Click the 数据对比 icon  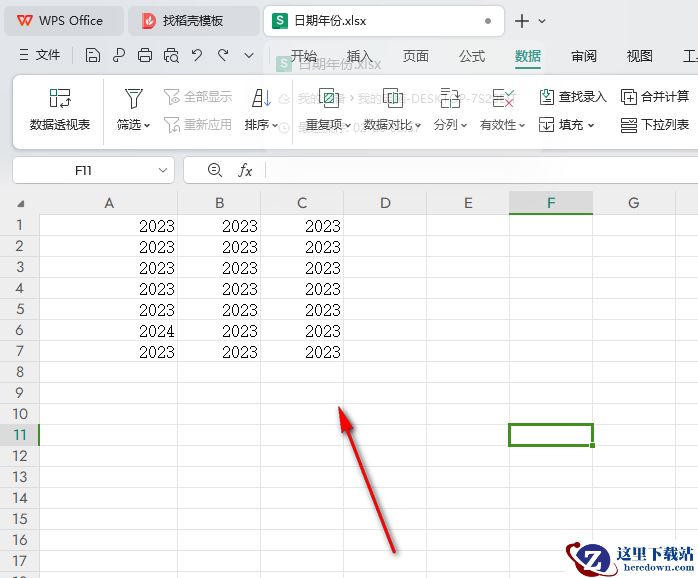pos(393,98)
